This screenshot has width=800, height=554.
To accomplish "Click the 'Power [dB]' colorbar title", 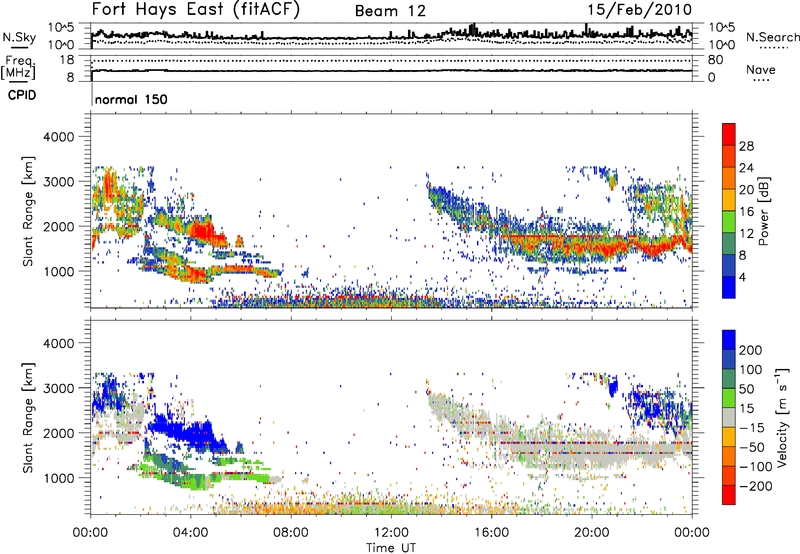I will coord(763,211).
